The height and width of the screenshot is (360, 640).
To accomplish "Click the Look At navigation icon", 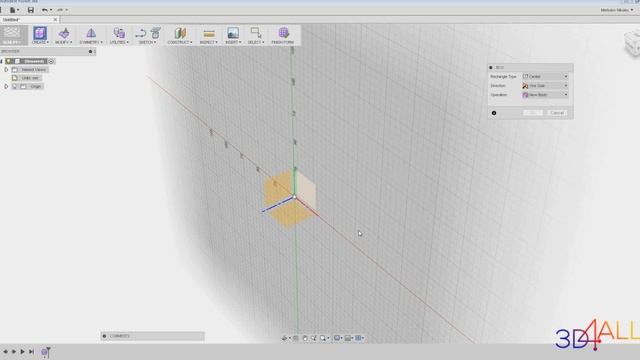I will coord(296,338).
